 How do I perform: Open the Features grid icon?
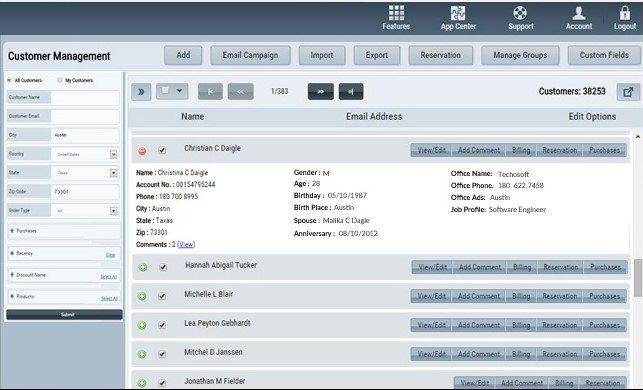(396, 13)
